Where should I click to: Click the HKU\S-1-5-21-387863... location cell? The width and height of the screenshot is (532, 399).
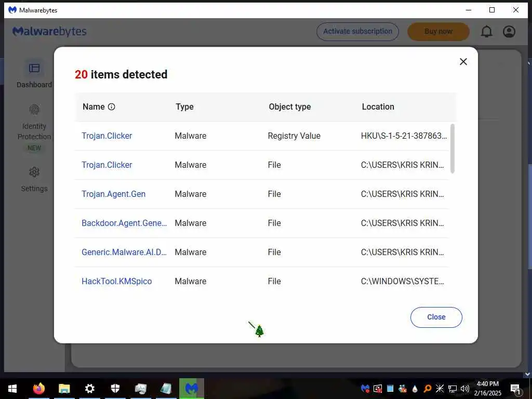pyautogui.click(x=404, y=136)
